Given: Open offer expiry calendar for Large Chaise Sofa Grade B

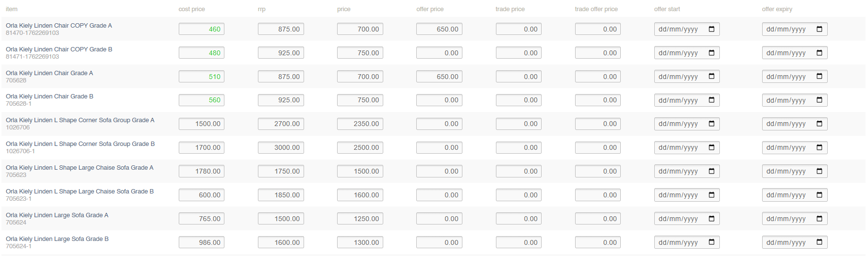Looking at the screenshot, I should 819,195.
